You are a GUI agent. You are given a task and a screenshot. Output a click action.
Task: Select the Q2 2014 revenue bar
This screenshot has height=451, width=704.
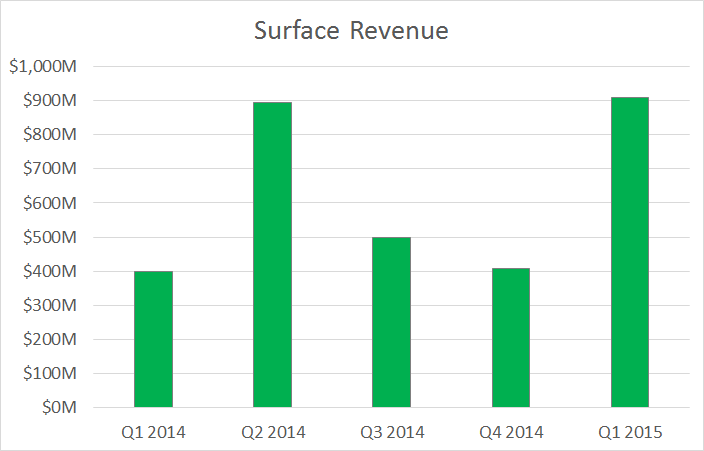pyautogui.click(x=272, y=255)
